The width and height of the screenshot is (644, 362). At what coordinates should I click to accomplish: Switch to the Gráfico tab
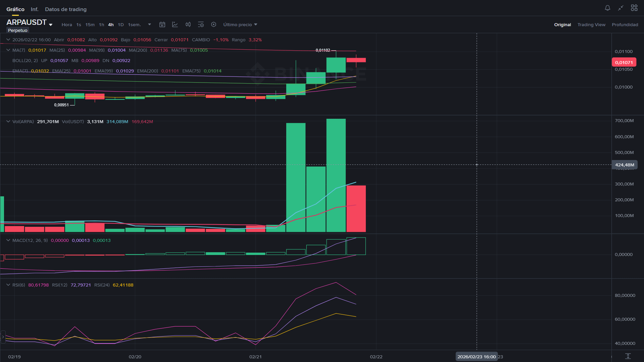pyautogui.click(x=15, y=9)
